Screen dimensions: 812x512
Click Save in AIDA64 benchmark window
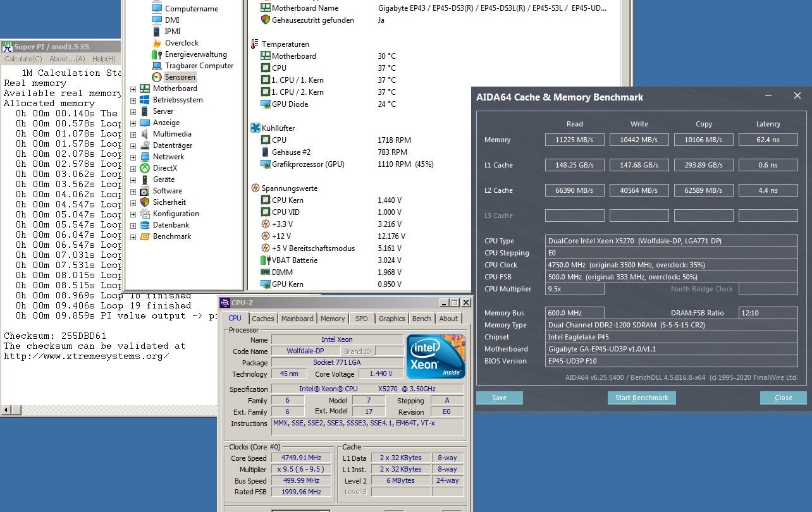500,398
